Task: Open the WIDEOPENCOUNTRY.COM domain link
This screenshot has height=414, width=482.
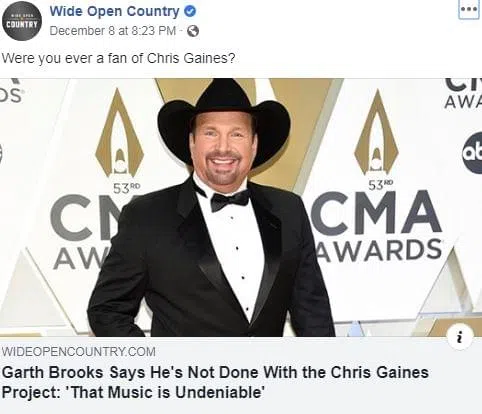Action: [79, 352]
